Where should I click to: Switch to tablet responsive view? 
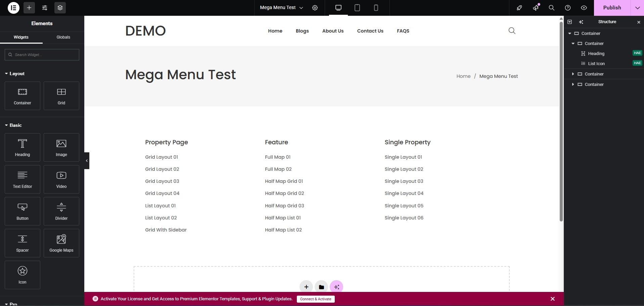357,8
